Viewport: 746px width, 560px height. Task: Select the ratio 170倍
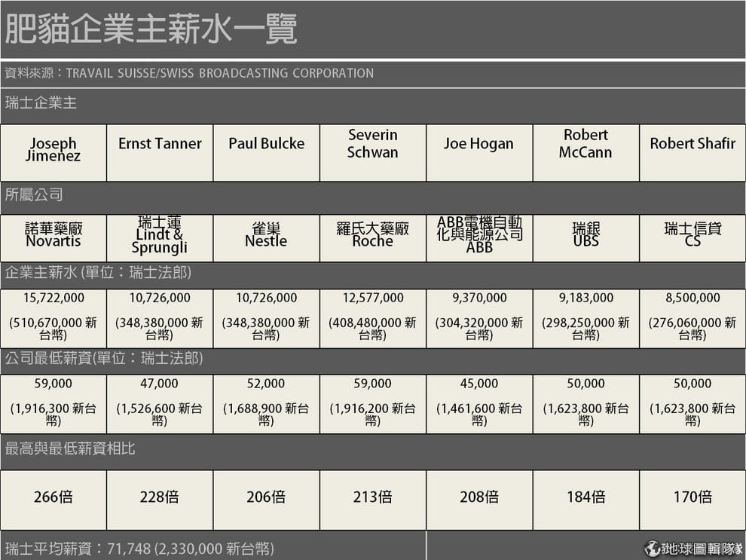(692, 497)
